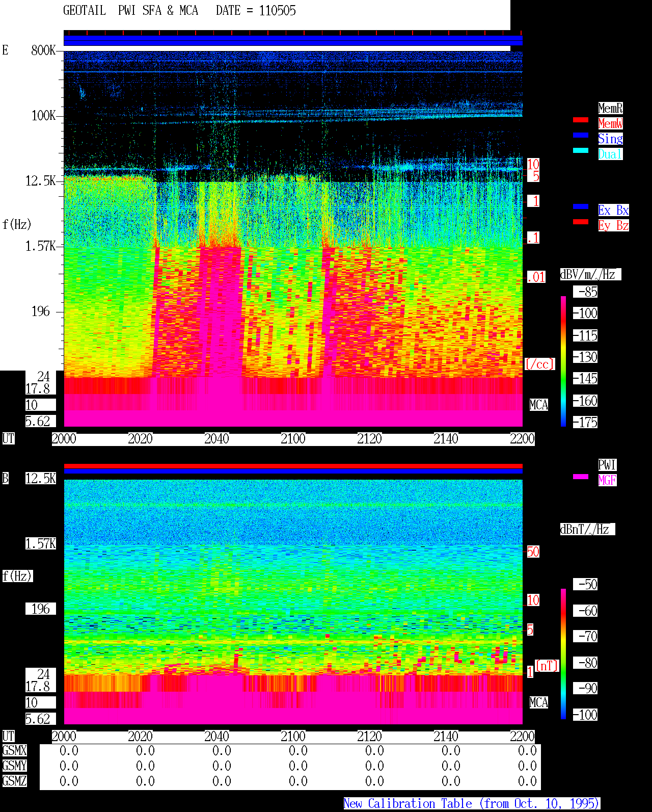Click the red 50 nT scale value
This screenshot has width=652, height=812.
tap(533, 552)
